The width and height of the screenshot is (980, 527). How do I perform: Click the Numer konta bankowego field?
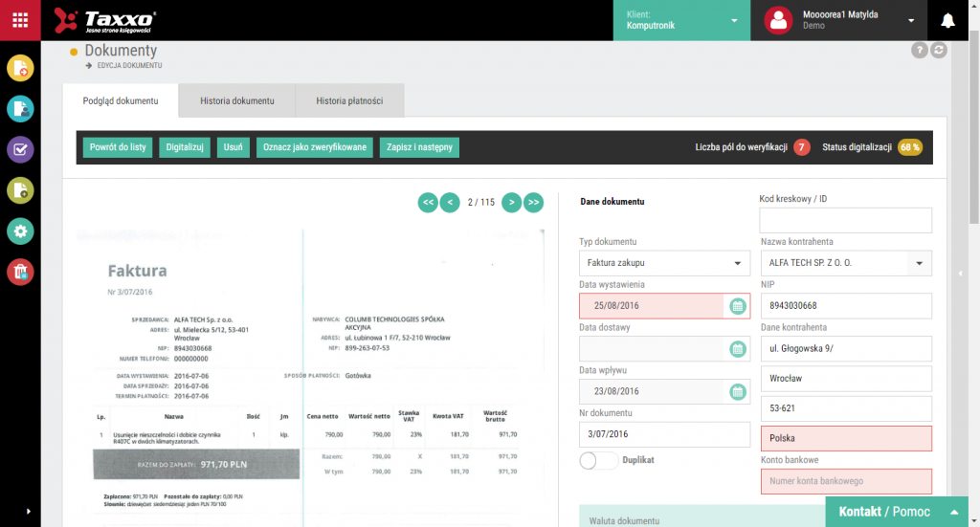click(x=846, y=481)
